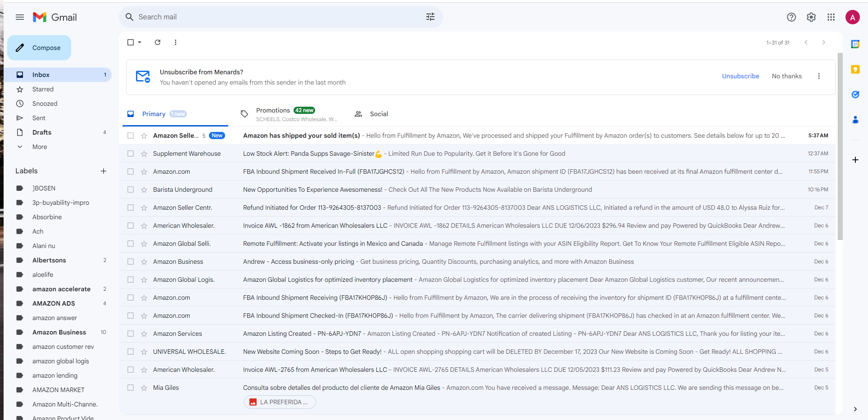Show search options filter icon

(x=430, y=17)
